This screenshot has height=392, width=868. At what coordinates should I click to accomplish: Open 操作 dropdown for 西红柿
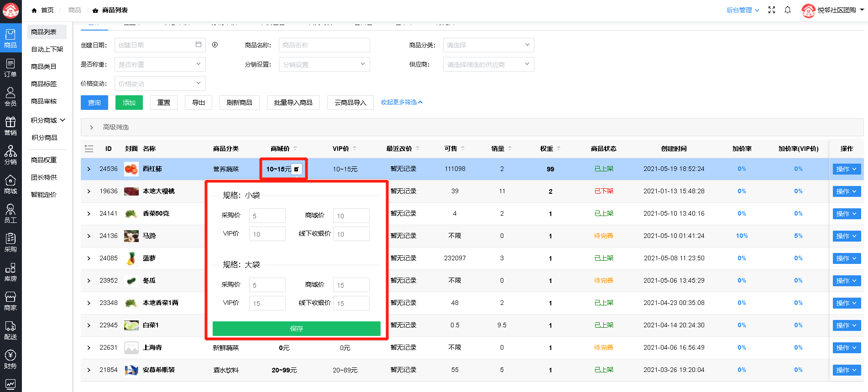coord(847,169)
